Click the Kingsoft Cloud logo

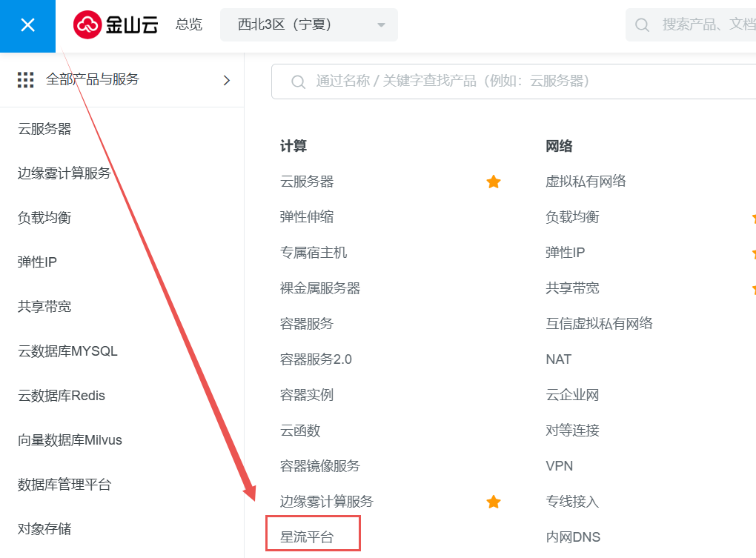(116, 25)
